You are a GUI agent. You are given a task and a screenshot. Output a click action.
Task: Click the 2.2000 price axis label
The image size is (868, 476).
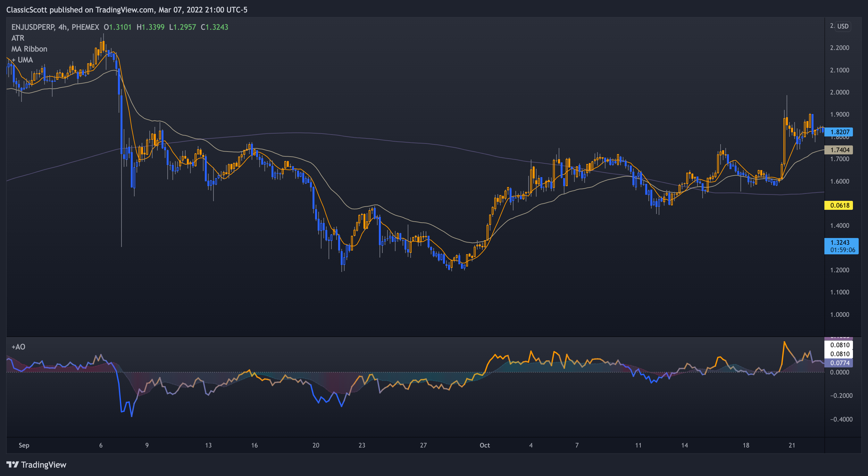[x=839, y=48]
